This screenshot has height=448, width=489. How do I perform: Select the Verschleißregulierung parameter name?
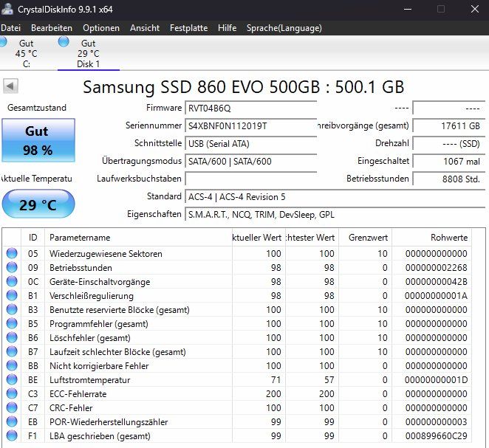pyautogui.click(x=92, y=296)
